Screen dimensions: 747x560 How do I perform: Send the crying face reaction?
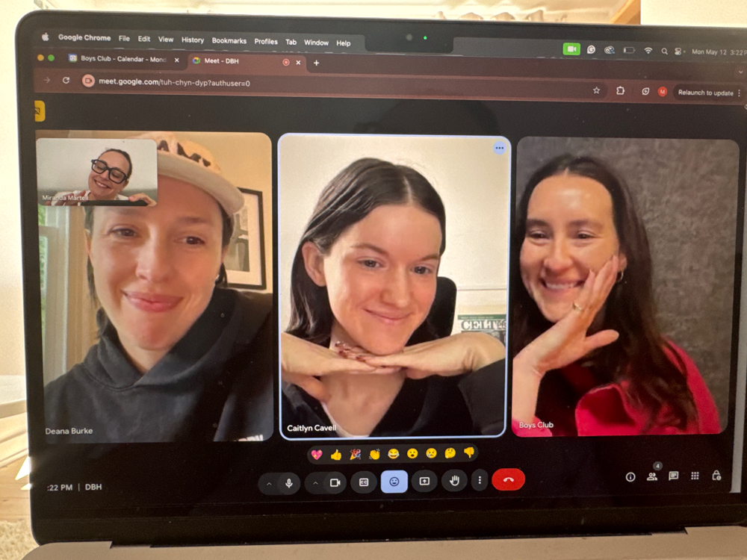(x=431, y=453)
